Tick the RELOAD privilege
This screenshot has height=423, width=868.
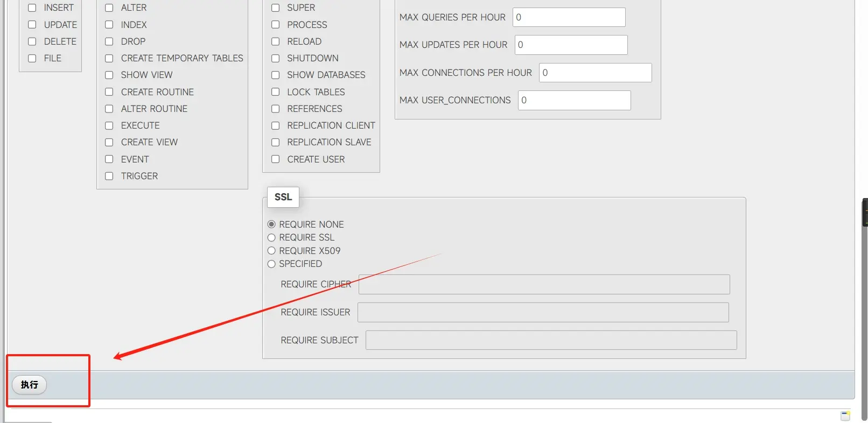click(x=276, y=41)
